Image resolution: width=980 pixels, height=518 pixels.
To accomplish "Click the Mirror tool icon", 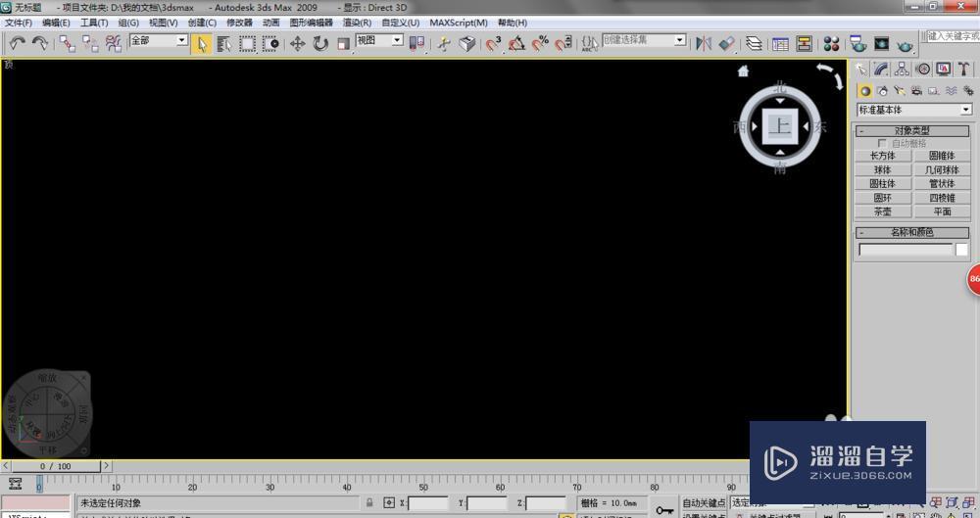I will pos(704,44).
